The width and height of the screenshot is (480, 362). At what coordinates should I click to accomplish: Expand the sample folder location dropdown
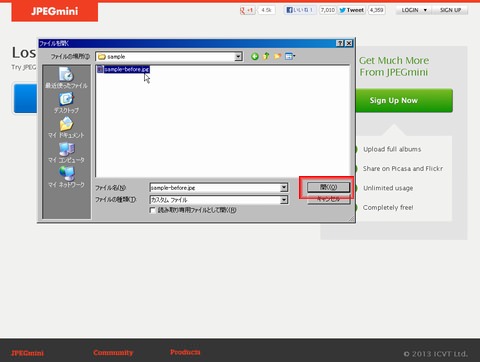click(x=238, y=57)
